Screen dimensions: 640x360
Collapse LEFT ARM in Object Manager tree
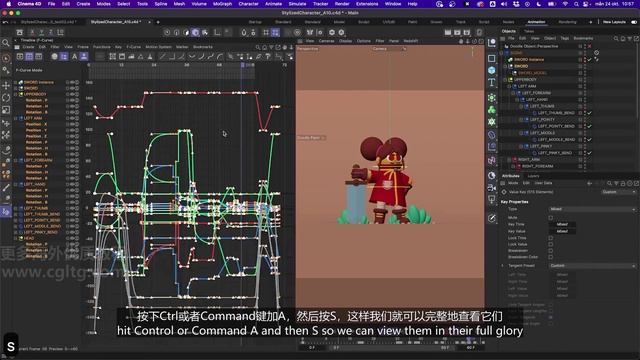(x=509, y=86)
